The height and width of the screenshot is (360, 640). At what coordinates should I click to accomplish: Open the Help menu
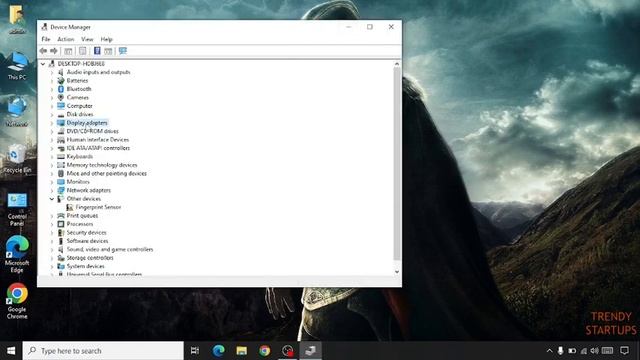click(107, 39)
